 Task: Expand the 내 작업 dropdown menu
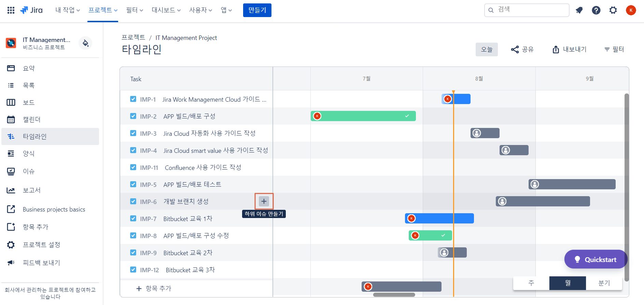pos(68,10)
